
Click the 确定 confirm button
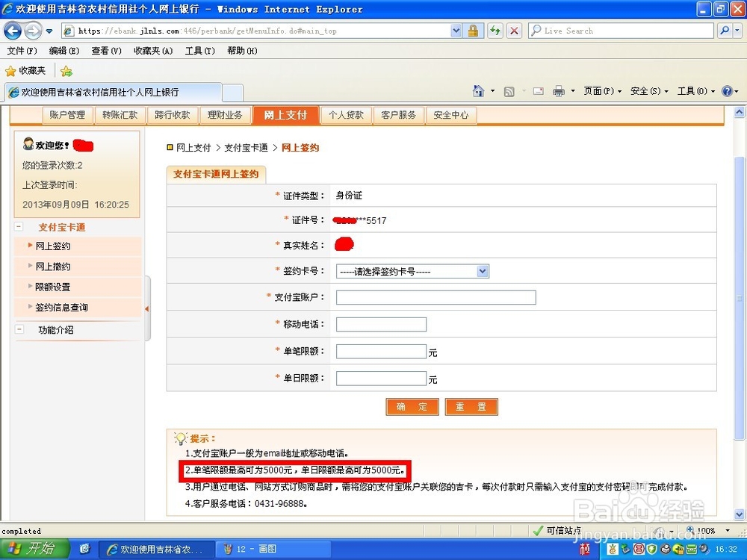click(412, 407)
